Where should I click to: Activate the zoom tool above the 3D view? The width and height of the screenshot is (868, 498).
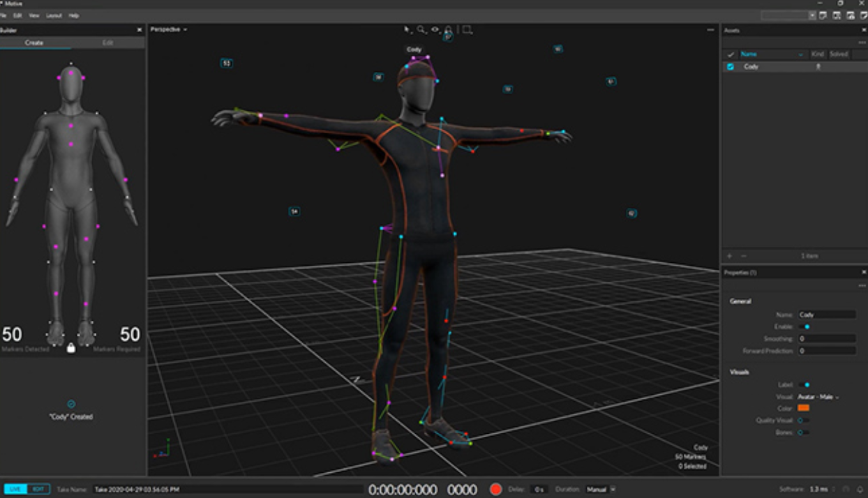tap(421, 29)
